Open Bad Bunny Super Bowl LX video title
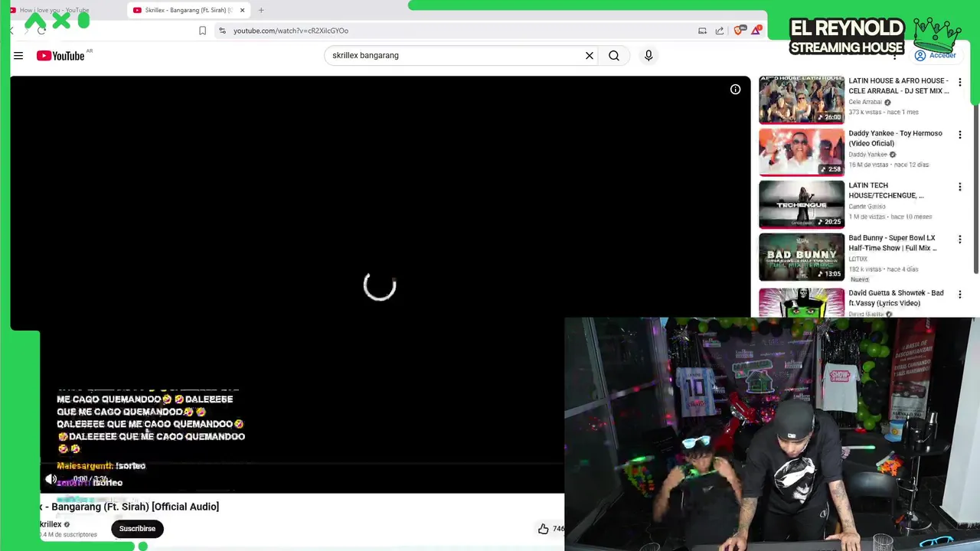The height and width of the screenshot is (551, 980). tap(893, 243)
